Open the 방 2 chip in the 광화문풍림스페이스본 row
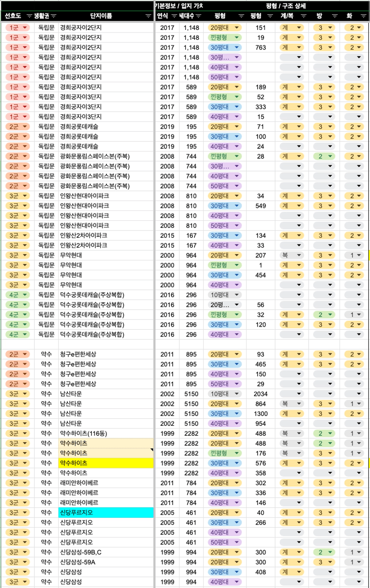Viewport: 370px width, 588px height. [x=324, y=156]
